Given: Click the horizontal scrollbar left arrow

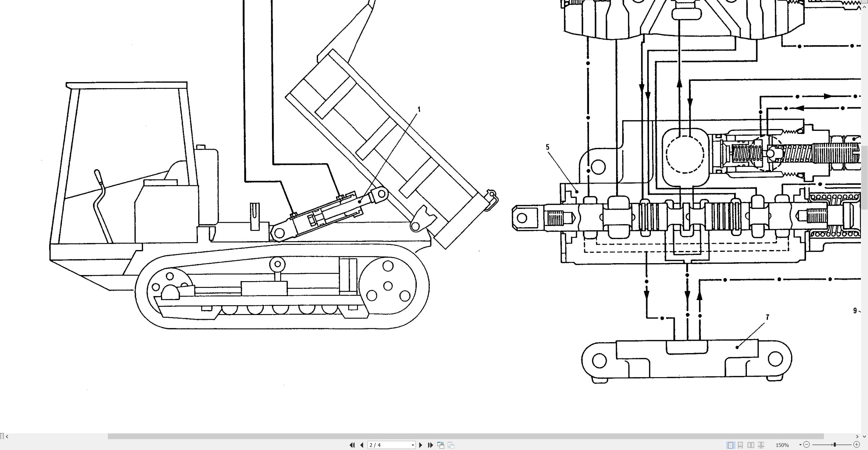Looking at the screenshot, I should (x=7, y=436).
